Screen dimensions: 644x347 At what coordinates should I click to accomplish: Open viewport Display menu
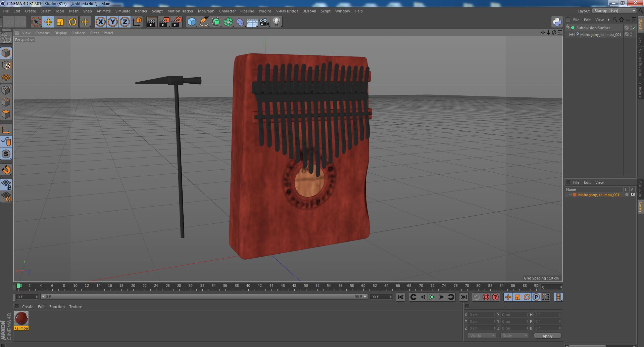pyautogui.click(x=60, y=33)
